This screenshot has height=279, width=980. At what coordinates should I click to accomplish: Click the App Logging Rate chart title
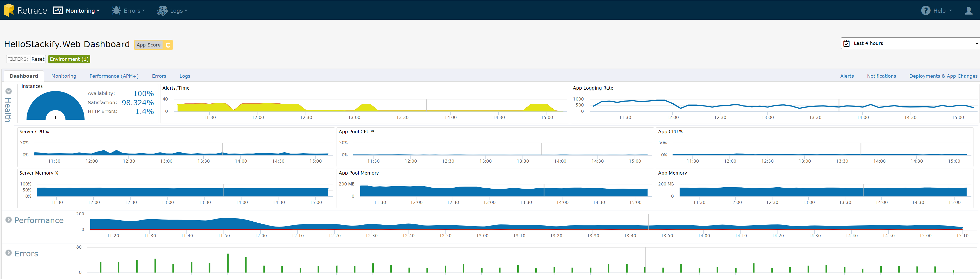click(x=593, y=88)
